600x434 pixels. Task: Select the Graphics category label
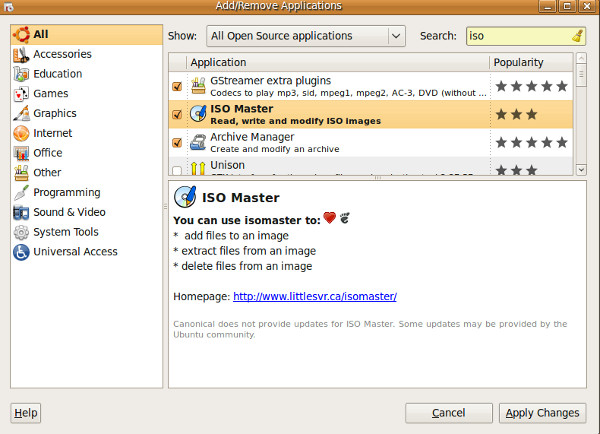point(55,113)
